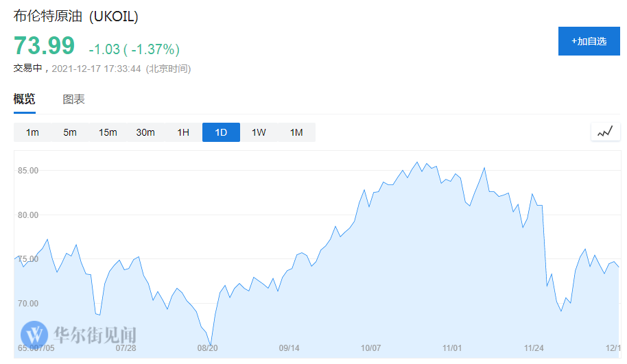Choose the 1M monthly interval
The width and height of the screenshot is (627, 364).
tap(296, 132)
